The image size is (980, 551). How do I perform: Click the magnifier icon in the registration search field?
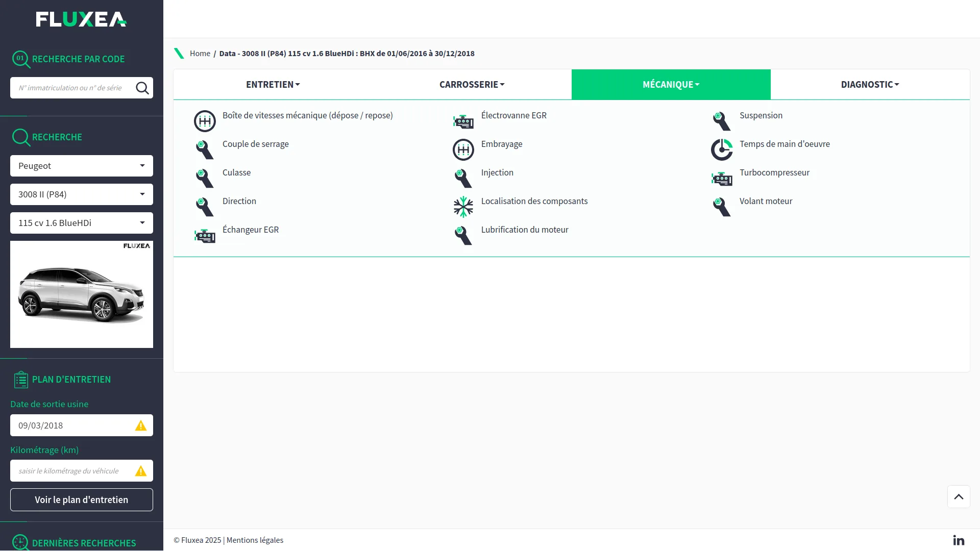tap(142, 88)
